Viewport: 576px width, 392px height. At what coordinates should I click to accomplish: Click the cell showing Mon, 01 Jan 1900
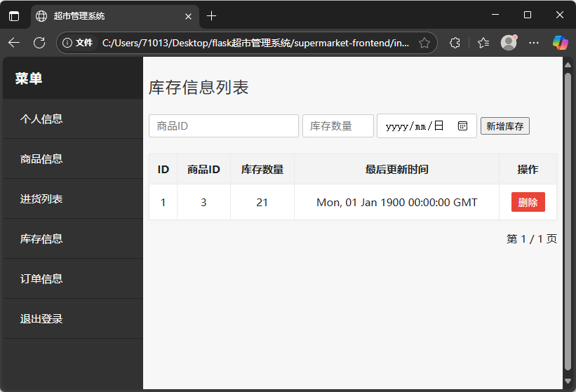pyautogui.click(x=396, y=202)
